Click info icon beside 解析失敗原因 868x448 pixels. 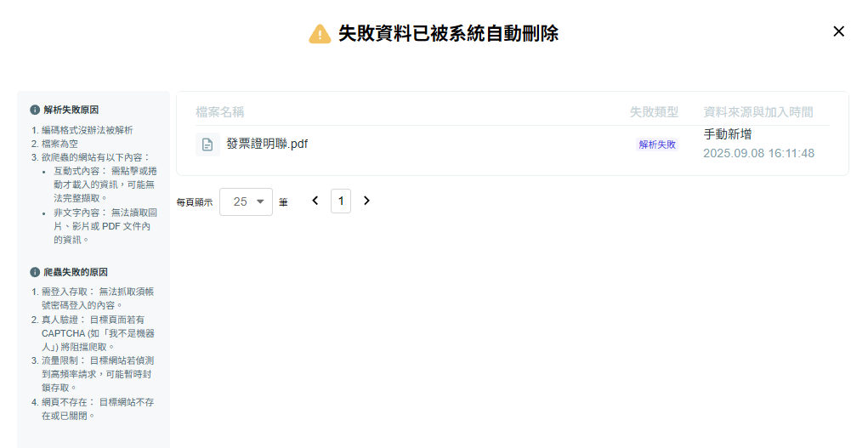click(35, 110)
